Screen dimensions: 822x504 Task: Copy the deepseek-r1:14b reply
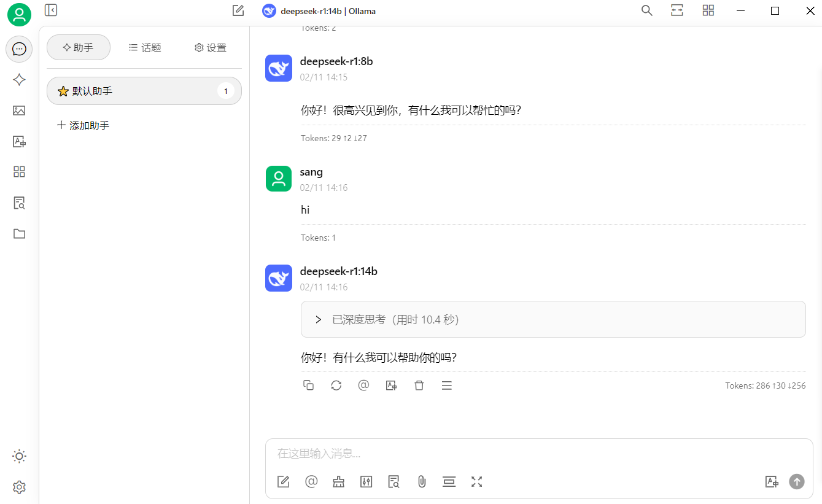pos(309,386)
